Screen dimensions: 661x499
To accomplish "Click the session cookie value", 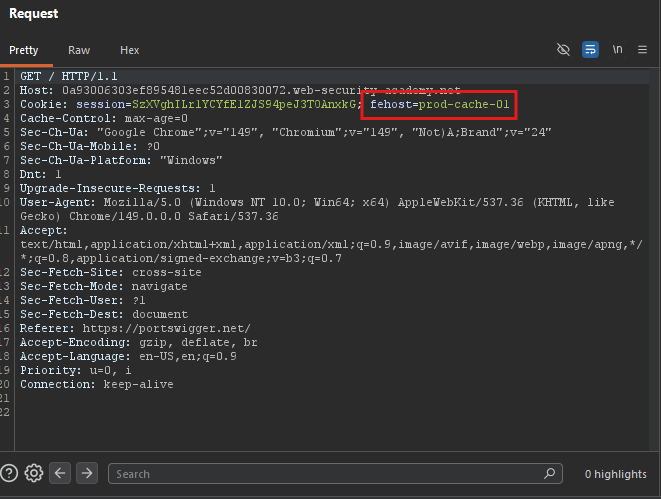I will pyautogui.click(x=244, y=104).
